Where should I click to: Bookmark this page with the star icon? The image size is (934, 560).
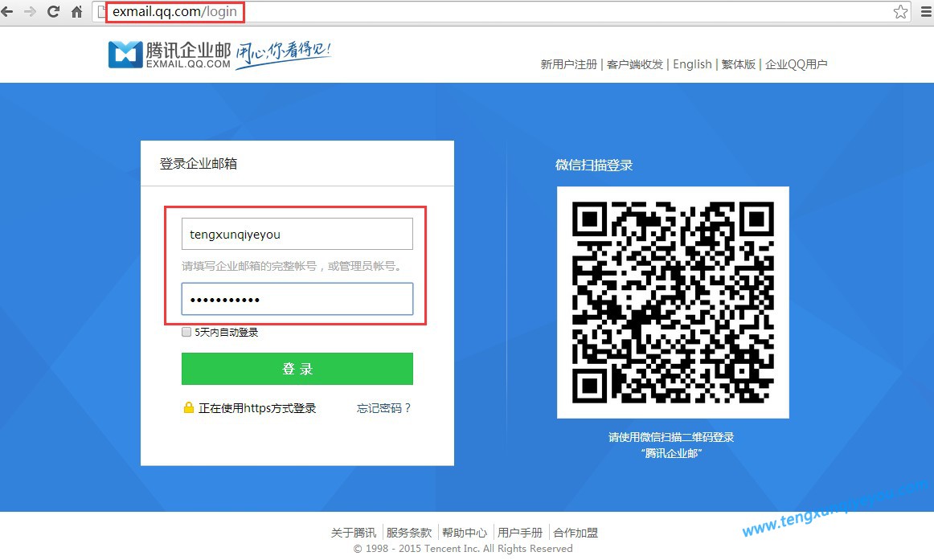click(900, 11)
